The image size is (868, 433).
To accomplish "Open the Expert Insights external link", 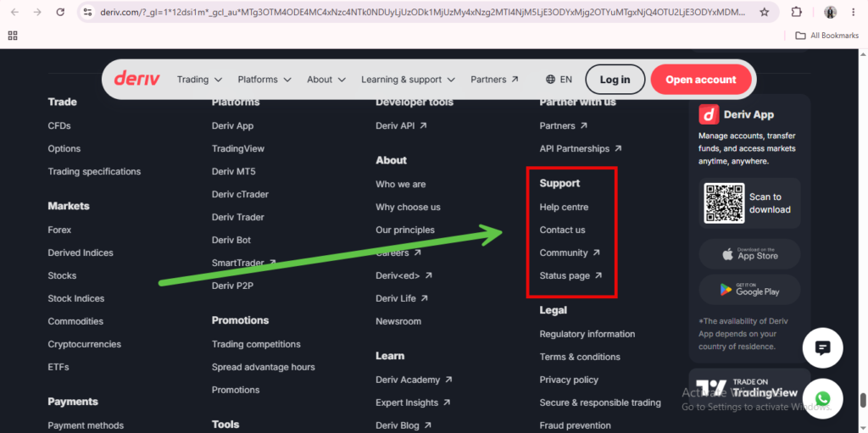I will tap(413, 402).
